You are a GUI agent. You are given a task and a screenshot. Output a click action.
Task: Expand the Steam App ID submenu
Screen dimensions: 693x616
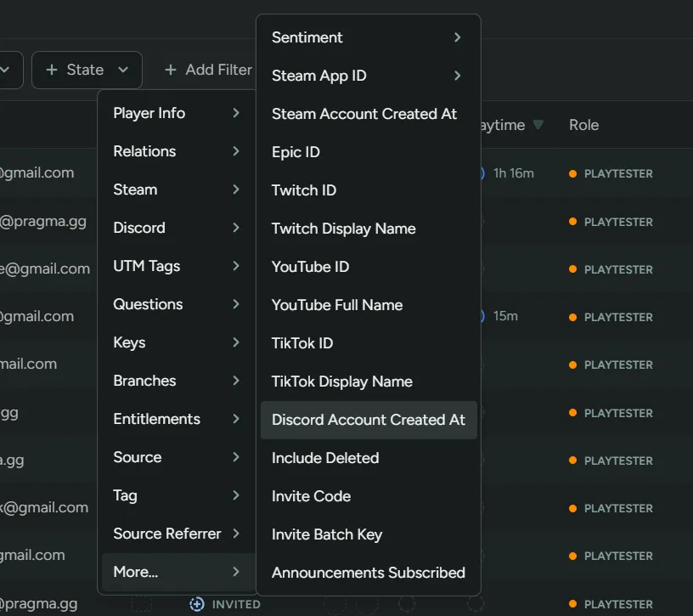pyautogui.click(x=457, y=76)
